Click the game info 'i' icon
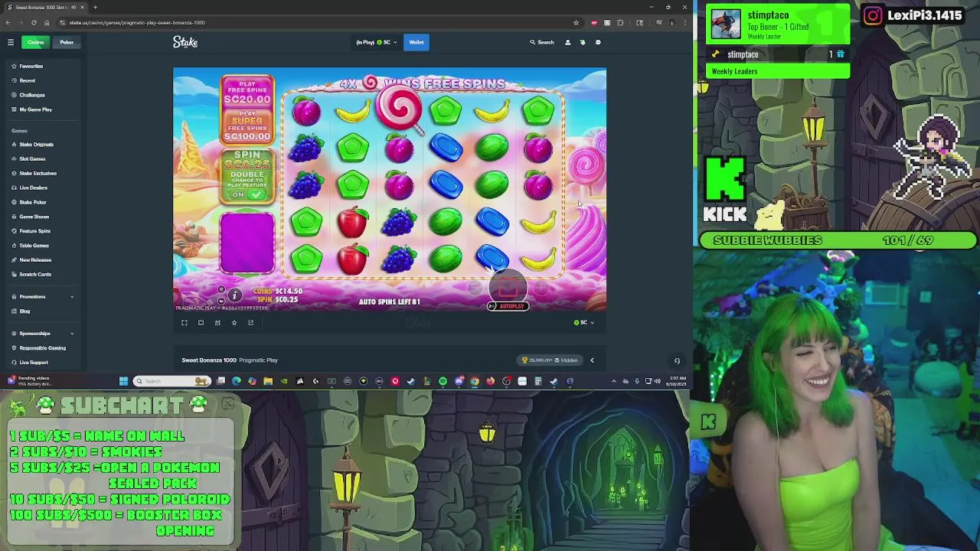980x551 pixels. (x=235, y=295)
